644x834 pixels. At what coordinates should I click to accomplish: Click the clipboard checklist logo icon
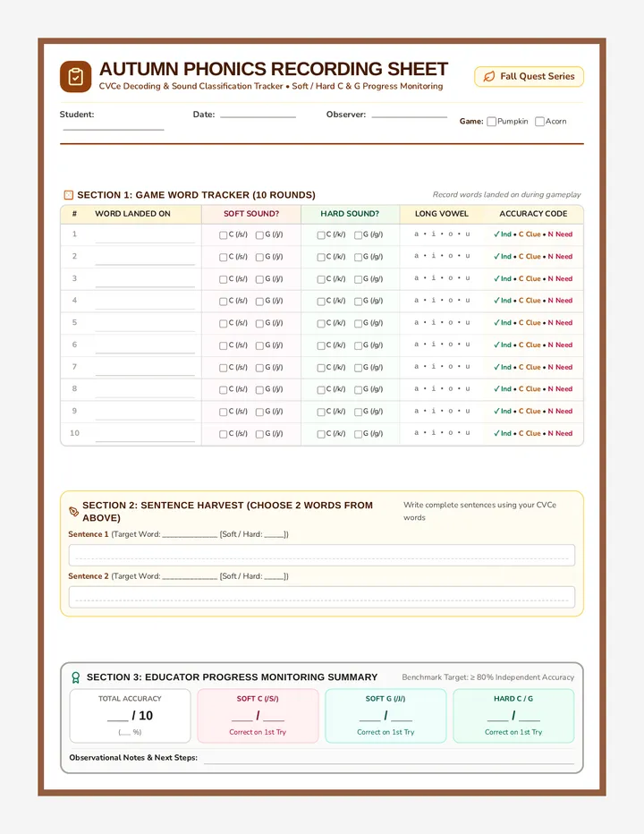coord(75,77)
